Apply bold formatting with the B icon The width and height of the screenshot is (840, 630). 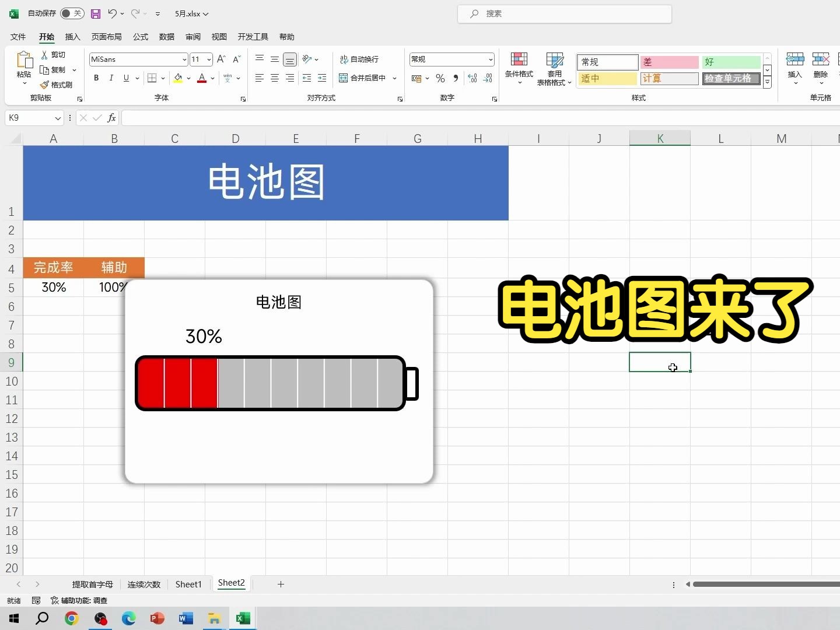[x=96, y=78]
